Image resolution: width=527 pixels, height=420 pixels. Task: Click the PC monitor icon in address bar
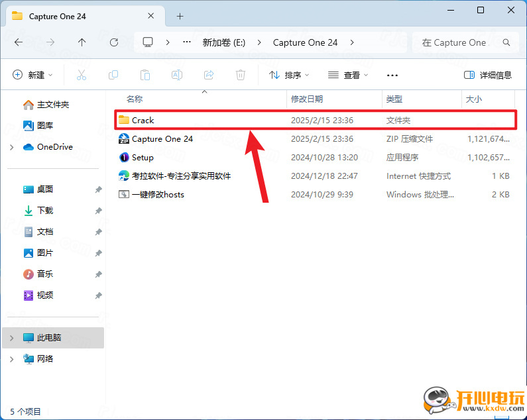click(x=148, y=42)
